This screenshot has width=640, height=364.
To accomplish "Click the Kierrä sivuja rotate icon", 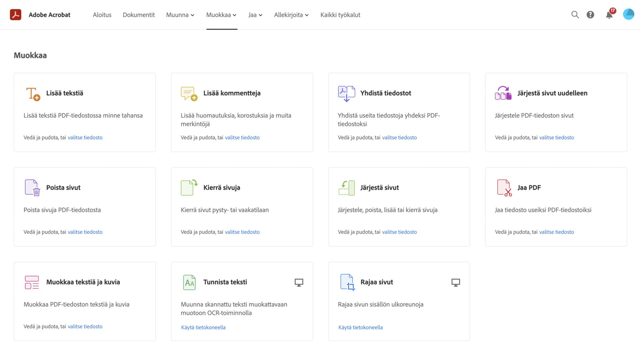I will pos(189,187).
